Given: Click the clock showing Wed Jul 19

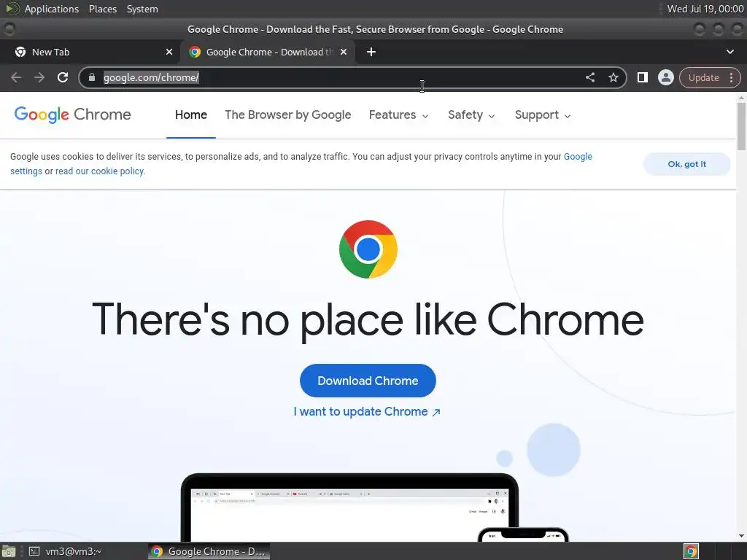Looking at the screenshot, I should 705,9.
